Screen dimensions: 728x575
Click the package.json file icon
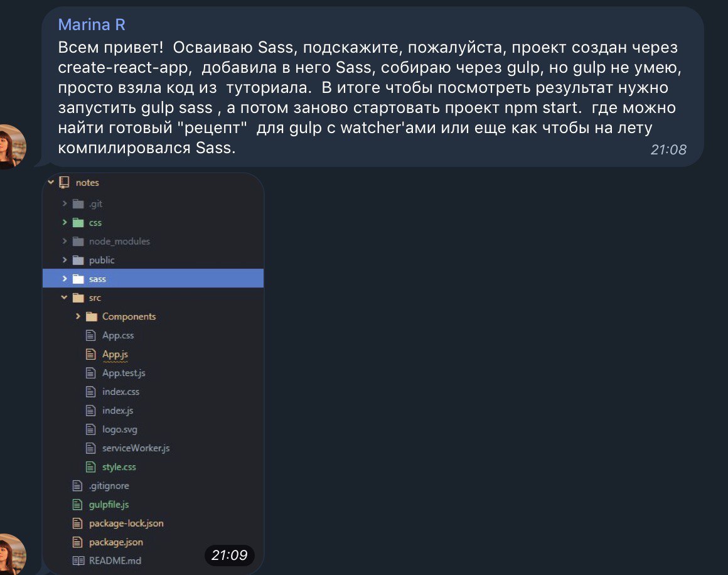click(x=78, y=542)
